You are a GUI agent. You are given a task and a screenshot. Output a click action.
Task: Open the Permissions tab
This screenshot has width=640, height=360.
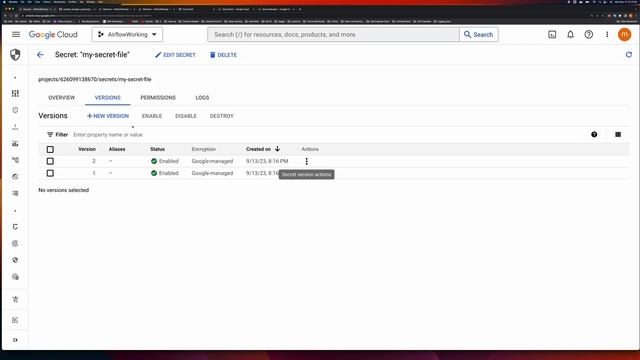tap(158, 98)
